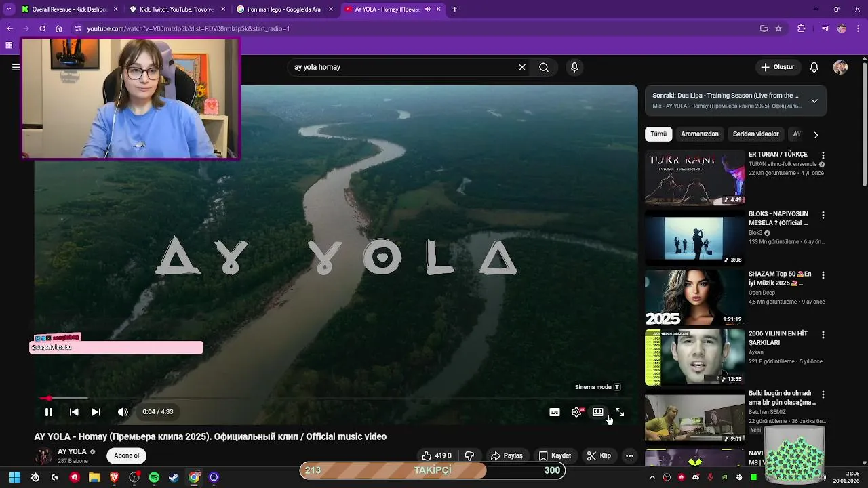The width and height of the screenshot is (868, 488).
Task: Open the apps grid in bookmarks bar
Action: coord(9,45)
